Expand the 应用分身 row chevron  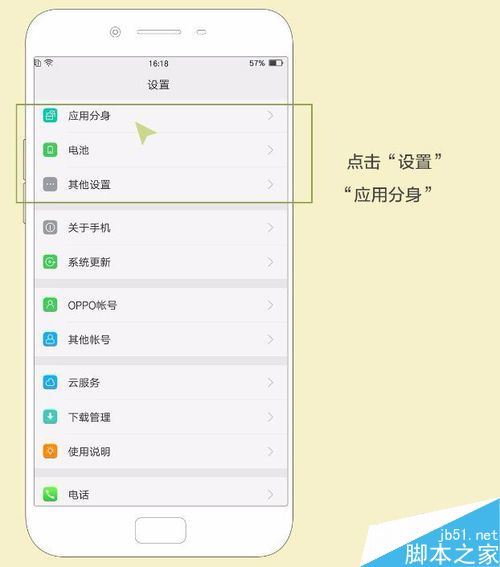coord(270,115)
